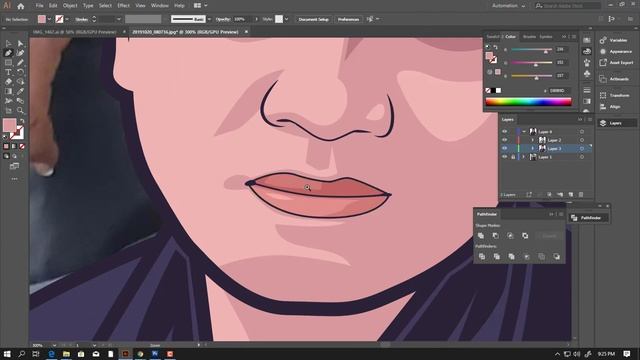Select the Eyedropper tool
This screenshot has width=640, height=360.
point(20,91)
